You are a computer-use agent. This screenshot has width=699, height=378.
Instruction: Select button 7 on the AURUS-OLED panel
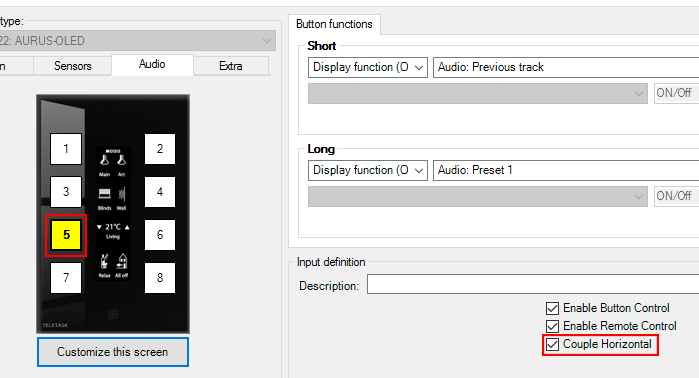point(66,278)
